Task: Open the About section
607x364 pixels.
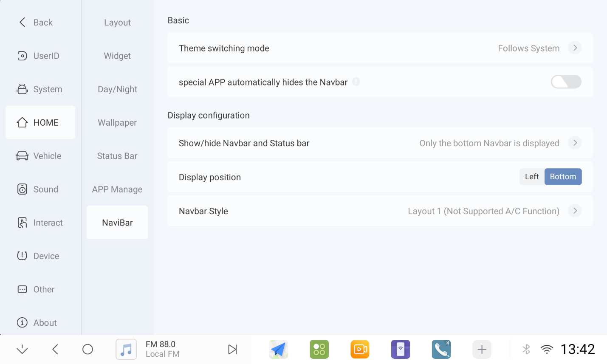Action: (x=40, y=323)
